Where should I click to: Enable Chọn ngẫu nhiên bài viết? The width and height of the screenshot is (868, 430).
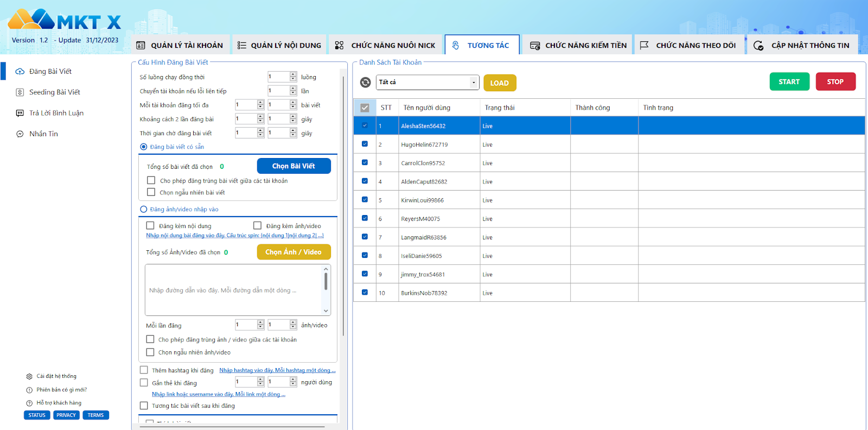[151, 192]
